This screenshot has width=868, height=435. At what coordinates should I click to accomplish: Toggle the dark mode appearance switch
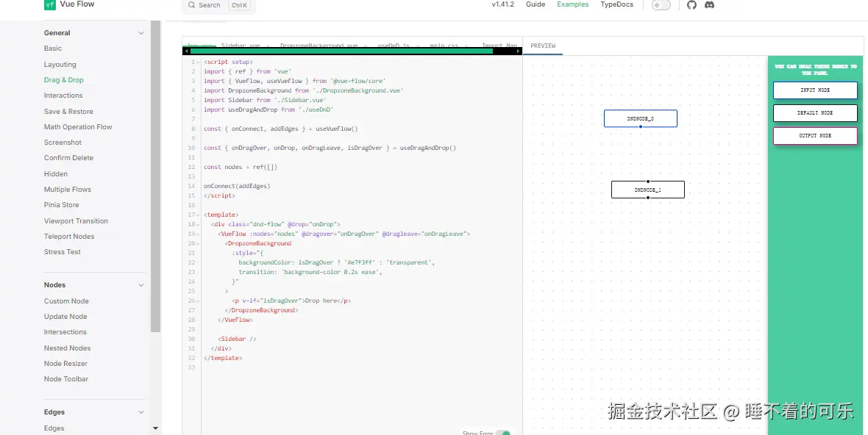click(661, 5)
